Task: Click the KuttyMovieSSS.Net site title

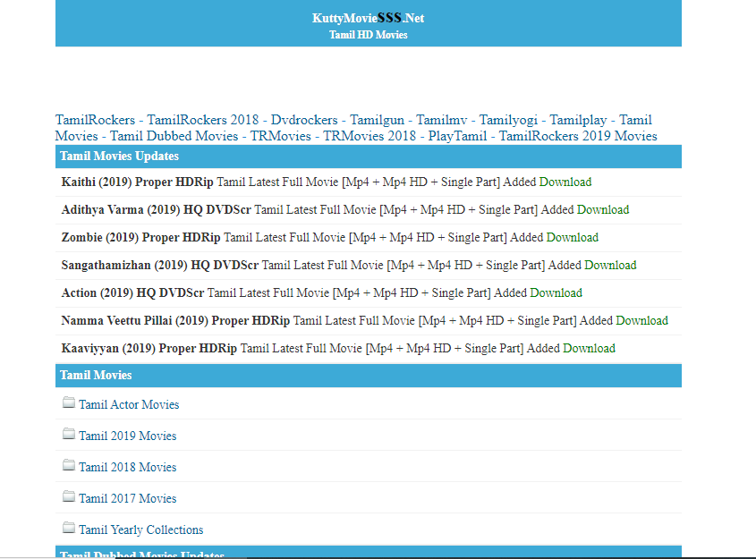Action: (368, 18)
